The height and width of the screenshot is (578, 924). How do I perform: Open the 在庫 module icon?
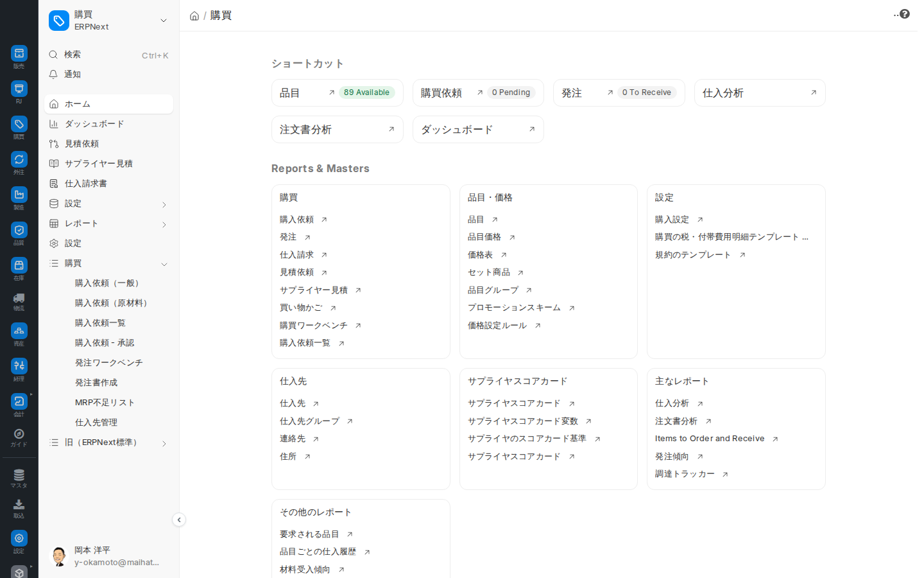click(x=19, y=268)
